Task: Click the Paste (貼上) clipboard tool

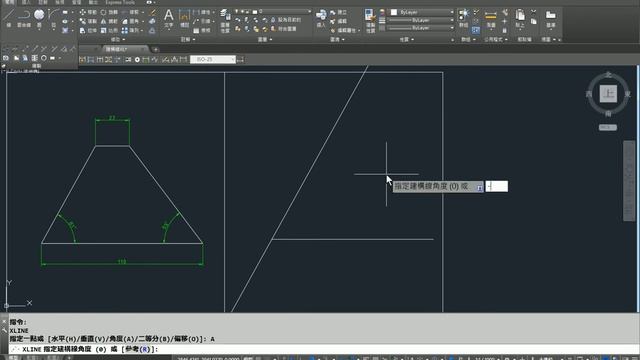Action: (520, 18)
